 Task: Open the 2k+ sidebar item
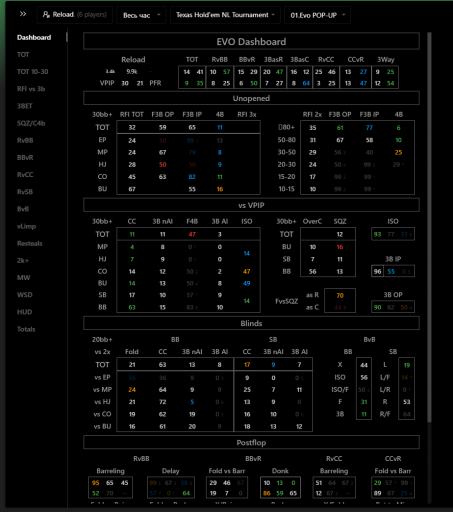(23, 261)
